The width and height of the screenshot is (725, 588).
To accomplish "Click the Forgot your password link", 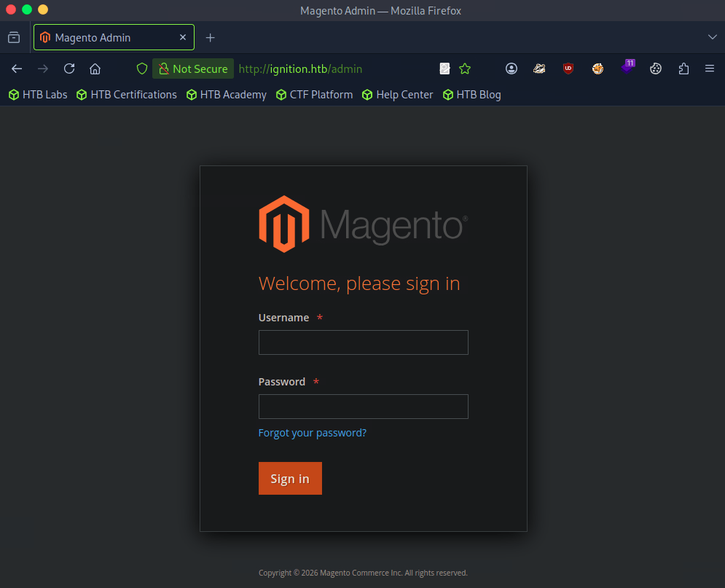I will pyautogui.click(x=312, y=433).
